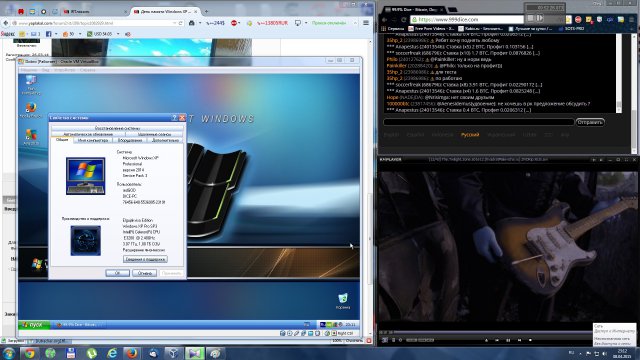Click the help question mark in System Properties
Image resolution: width=640 pixels, height=360 pixels.
point(174,118)
